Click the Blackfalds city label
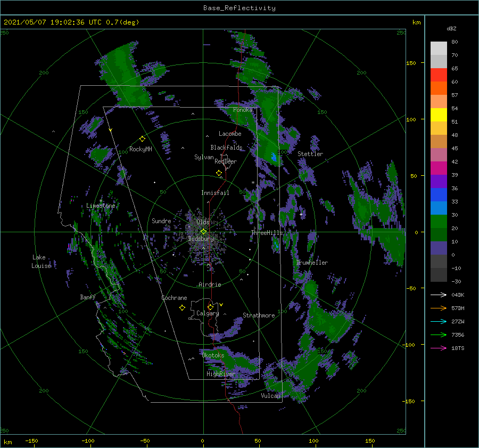479x448 pixels. pyautogui.click(x=226, y=148)
